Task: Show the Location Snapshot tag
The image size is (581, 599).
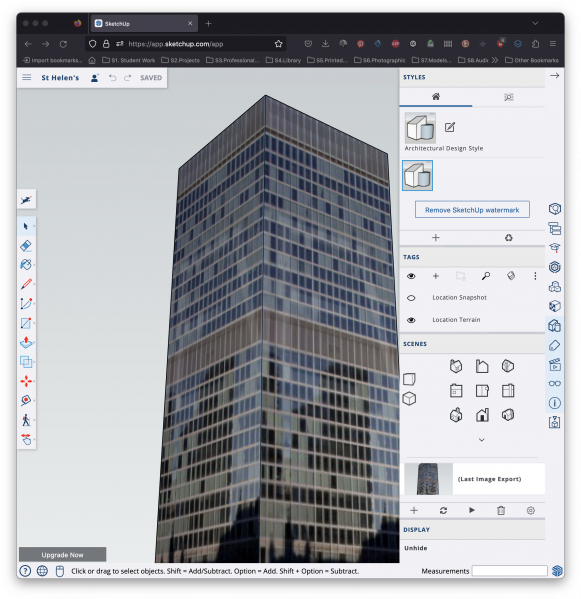Action: tap(411, 298)
